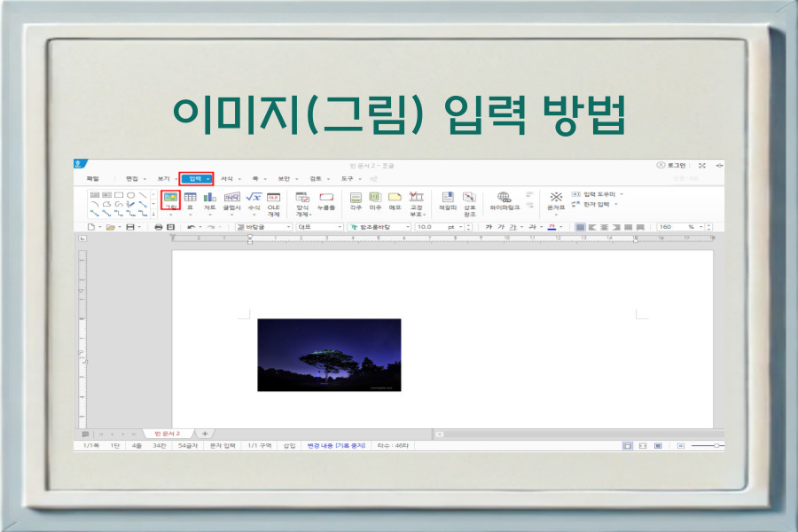798x532 pixels.
Task: Open the 입력 menu
Action: [197, 179]
